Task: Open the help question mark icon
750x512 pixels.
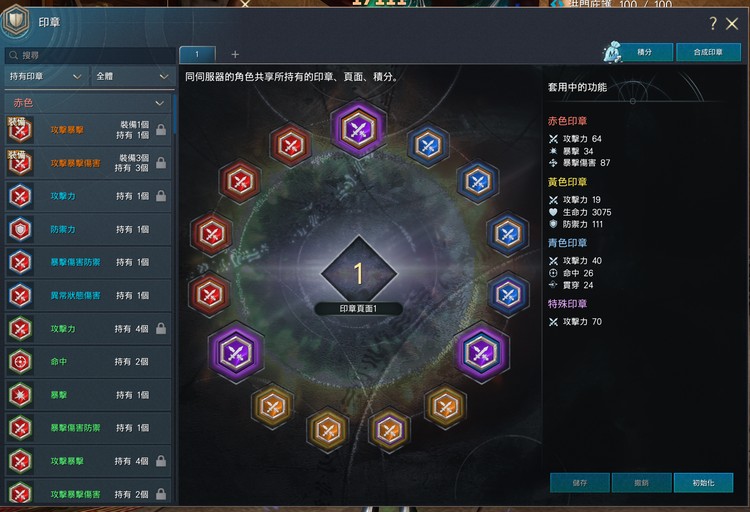Action: [713, 23]
